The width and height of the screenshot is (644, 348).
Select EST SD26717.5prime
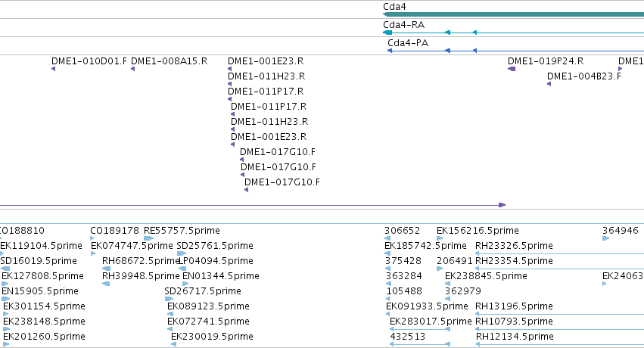(x=203, y=291)
